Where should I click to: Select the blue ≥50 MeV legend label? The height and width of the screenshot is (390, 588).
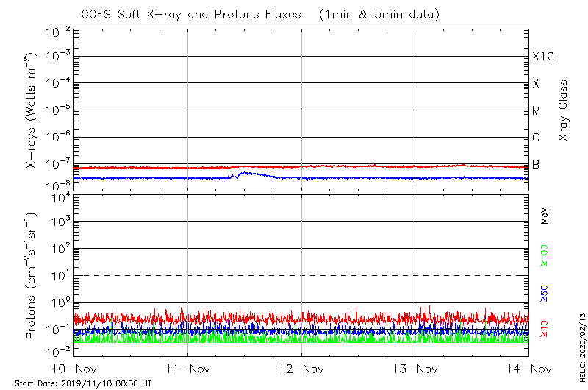pyautogui.click(x=545, y=294)
